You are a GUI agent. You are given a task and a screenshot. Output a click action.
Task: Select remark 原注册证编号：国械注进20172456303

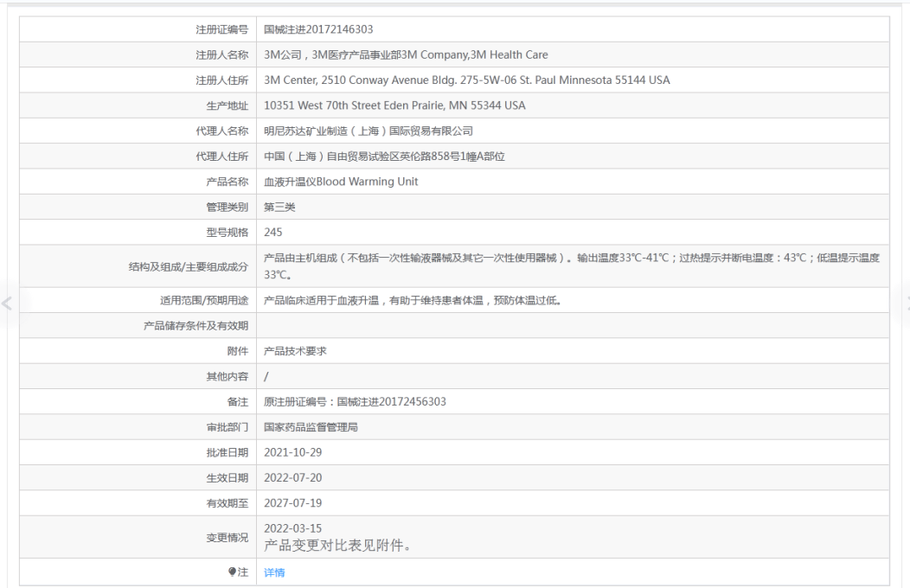(355, 402)
